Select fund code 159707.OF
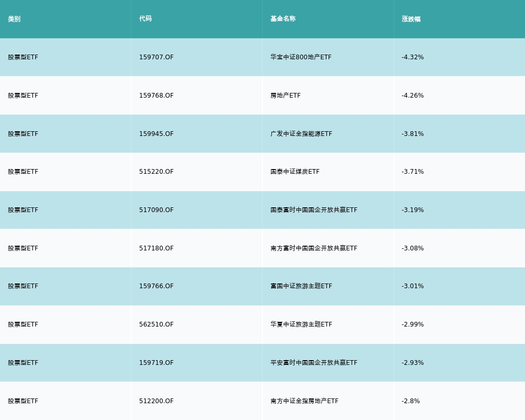The width and height of the screenshot is (525, 420). (156, 57)
